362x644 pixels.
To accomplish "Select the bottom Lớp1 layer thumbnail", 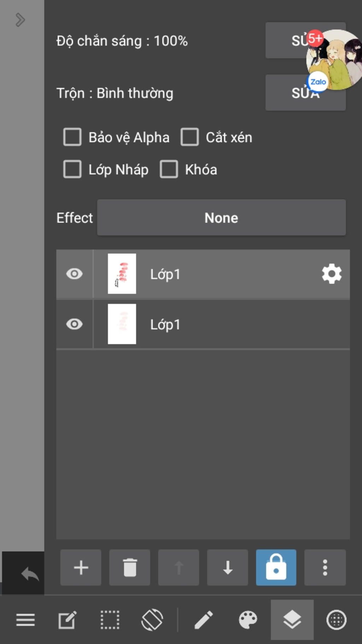I will click(x=122, y=324).
